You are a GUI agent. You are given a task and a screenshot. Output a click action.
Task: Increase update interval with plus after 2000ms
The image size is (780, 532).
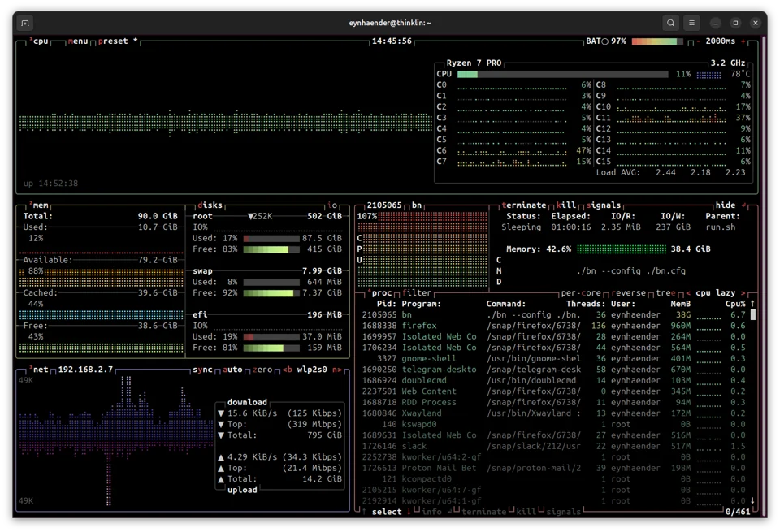tap(743, 41)
